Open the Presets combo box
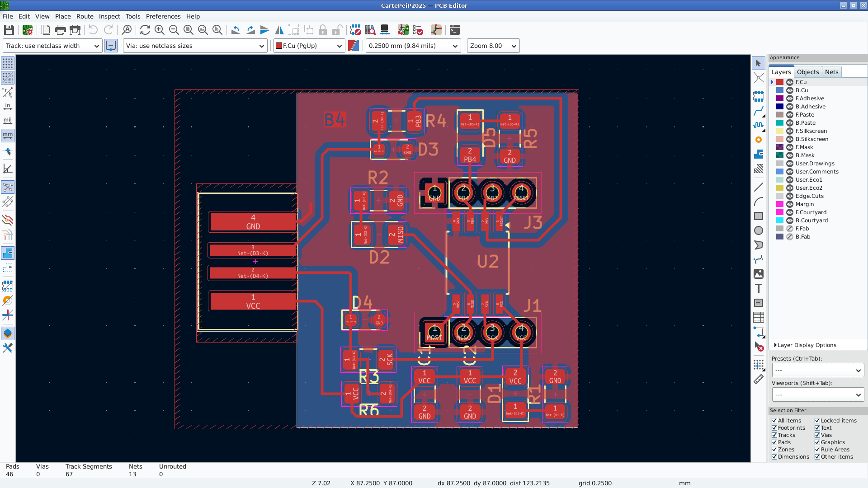This screenshot has width=868, height=488. [817, 370]
